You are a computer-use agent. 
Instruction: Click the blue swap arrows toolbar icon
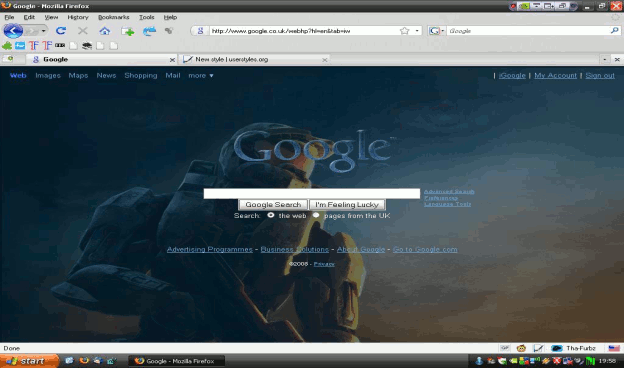point(149,31)
